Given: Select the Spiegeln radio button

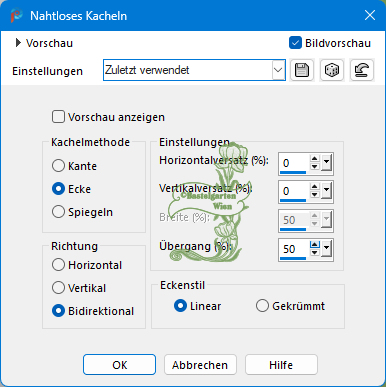Looking at the screenshot, I should point(58,212).
